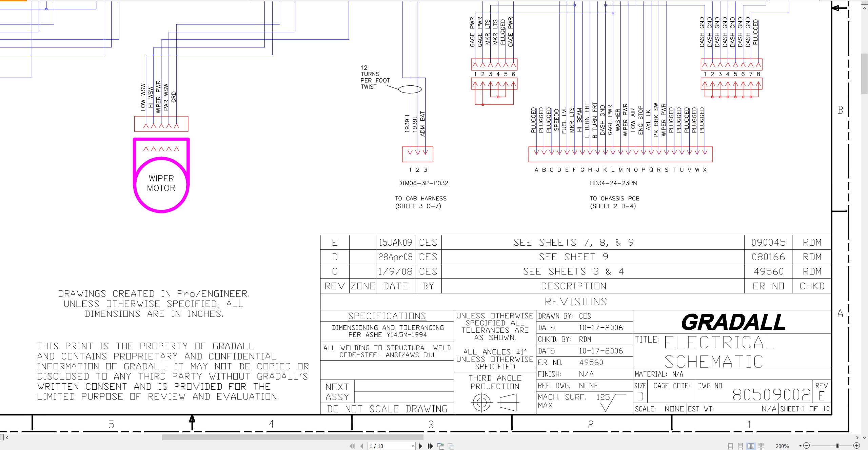Click the ADM BAT wire label
The width and height of the screenshot is (868, 450).
point(422,124)
